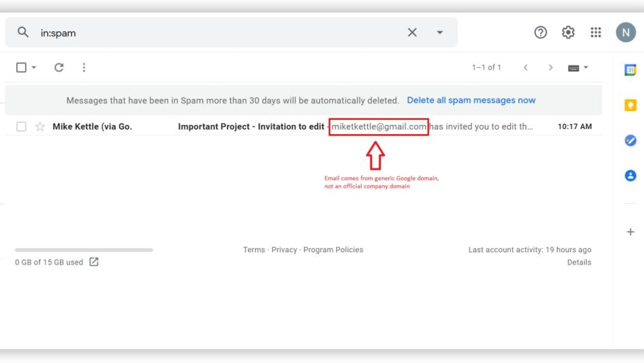Go to older messages arrow
This screenshot has height=363, width=644.
[551, 68]
